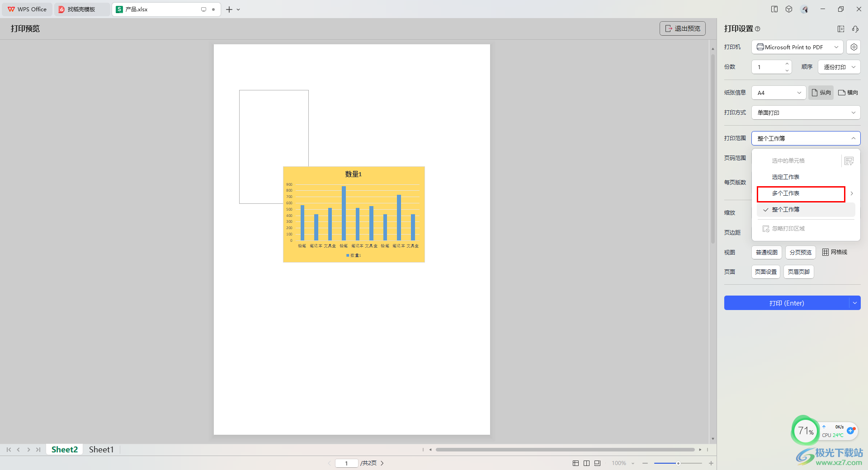Screen dimensions: 868x470
Task: Collapse the 整个工作簿 print range dropdown
Action: pos(806,138)
